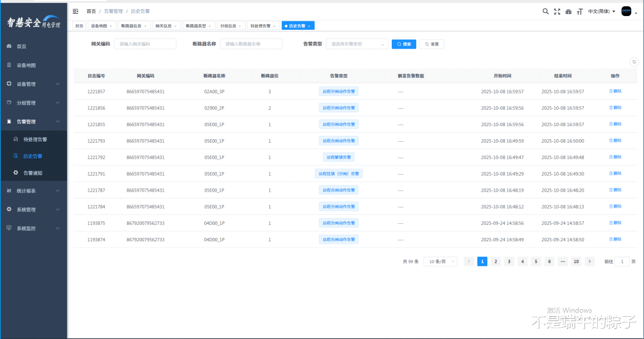Open the header search magnifier icon
The image size is (644, 339).
545,11
